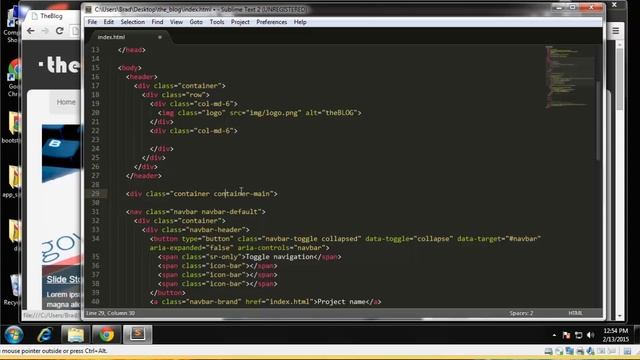Screen dimensions: 640x360
Task: Open the File menu in Sublime Text
Action: pyautogui.click(x=92, y=22)
